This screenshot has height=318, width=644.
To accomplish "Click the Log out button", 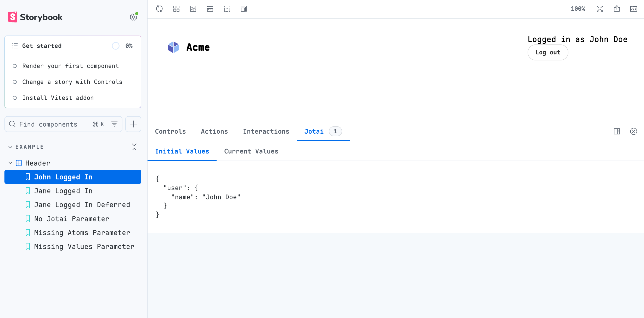I will point(548,52).
